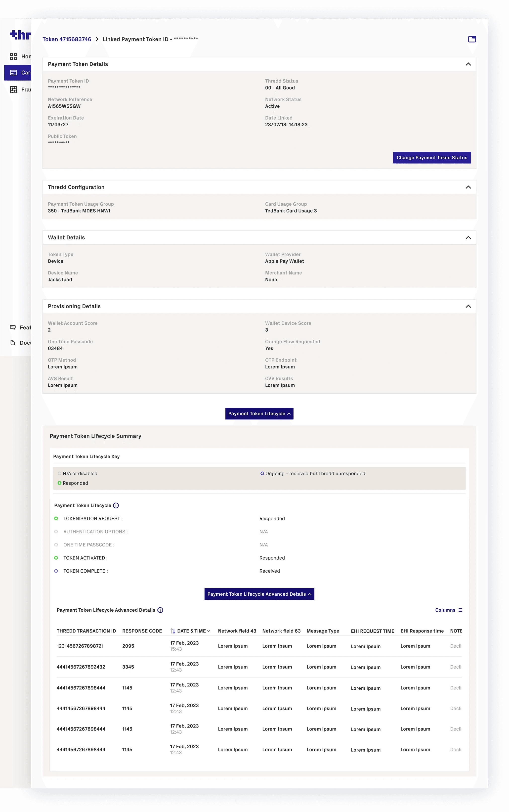Viewport: 509px width, 812px height.
Task: Click info icon beside Payment Token Lifecycle
Action: (x=116, y=505)
